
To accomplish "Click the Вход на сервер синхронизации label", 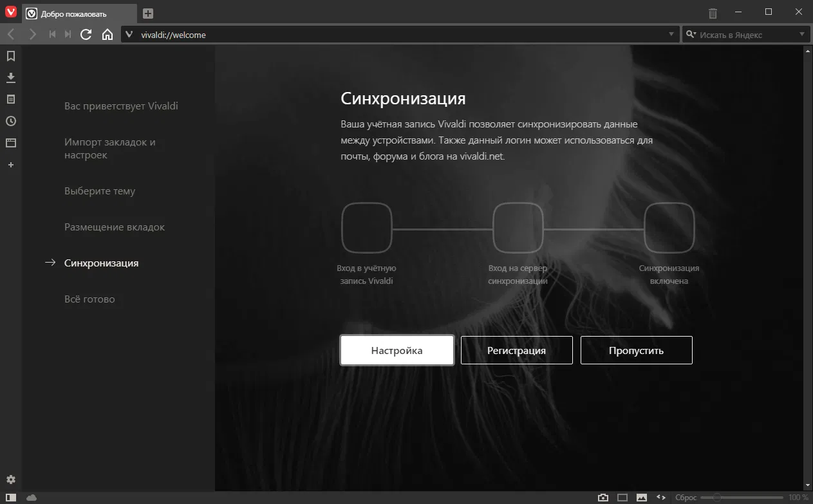I will click(518, 274).
